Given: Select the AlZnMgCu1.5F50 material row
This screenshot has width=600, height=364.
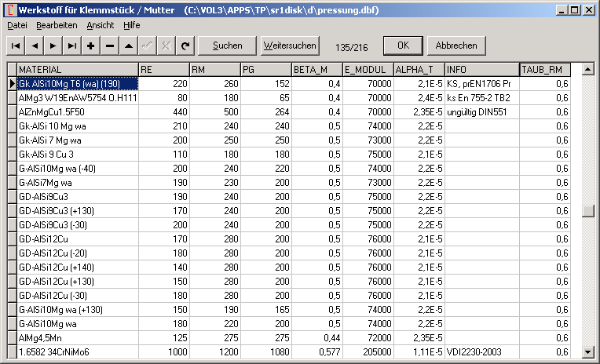Looking at the screenshot, I should (x=77, y=111).
